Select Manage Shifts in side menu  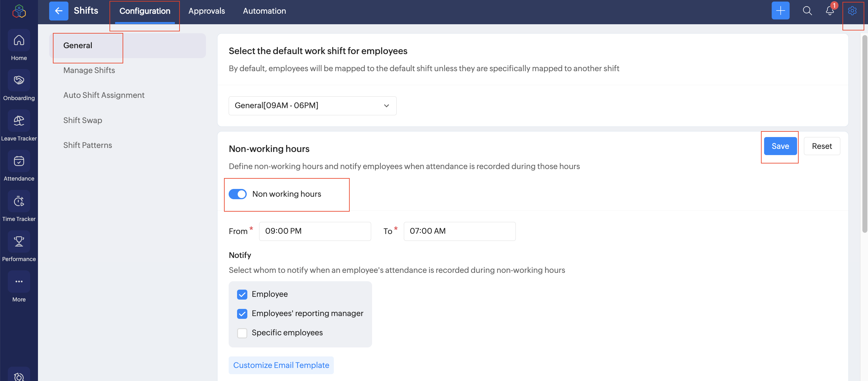[x=89, y=70]
